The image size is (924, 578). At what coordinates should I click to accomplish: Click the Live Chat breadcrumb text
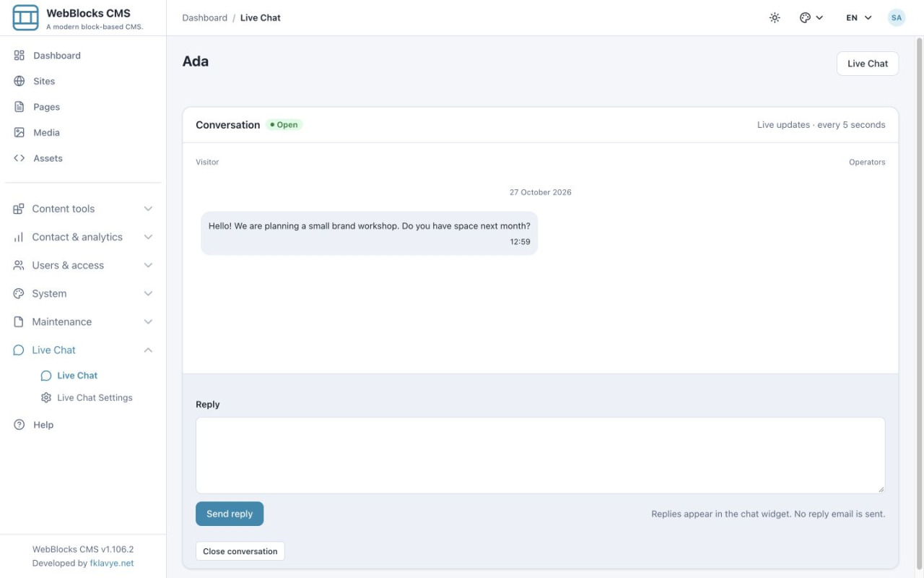261,17
